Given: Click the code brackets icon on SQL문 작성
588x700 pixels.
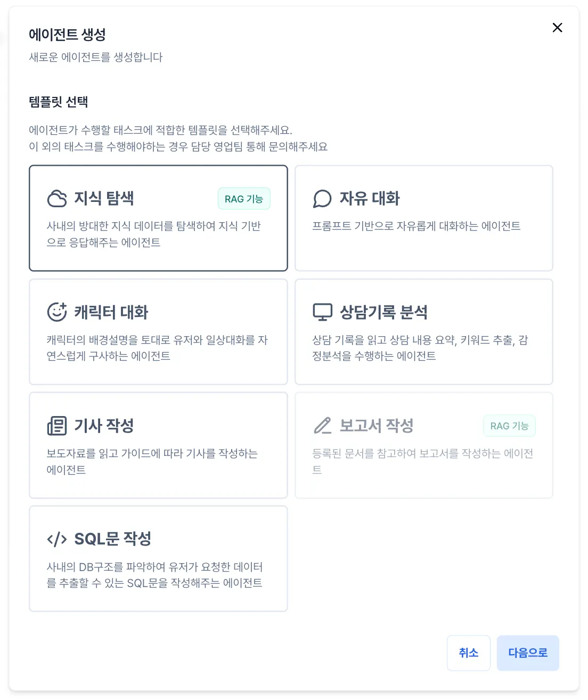Looking at the screenshot, I should point(57,539).
